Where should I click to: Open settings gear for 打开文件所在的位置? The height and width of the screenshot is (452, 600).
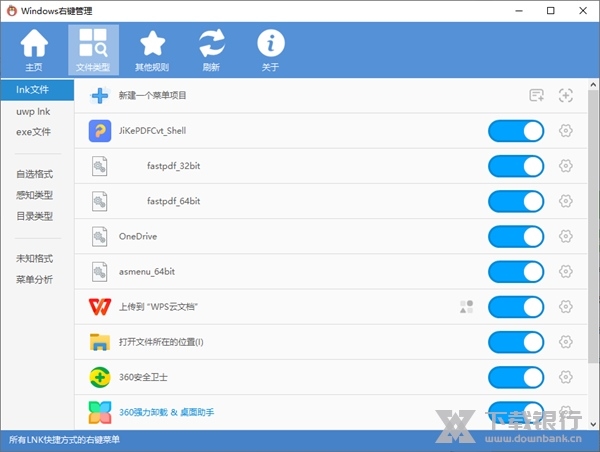pyautogui.click(x=566, y=342)
